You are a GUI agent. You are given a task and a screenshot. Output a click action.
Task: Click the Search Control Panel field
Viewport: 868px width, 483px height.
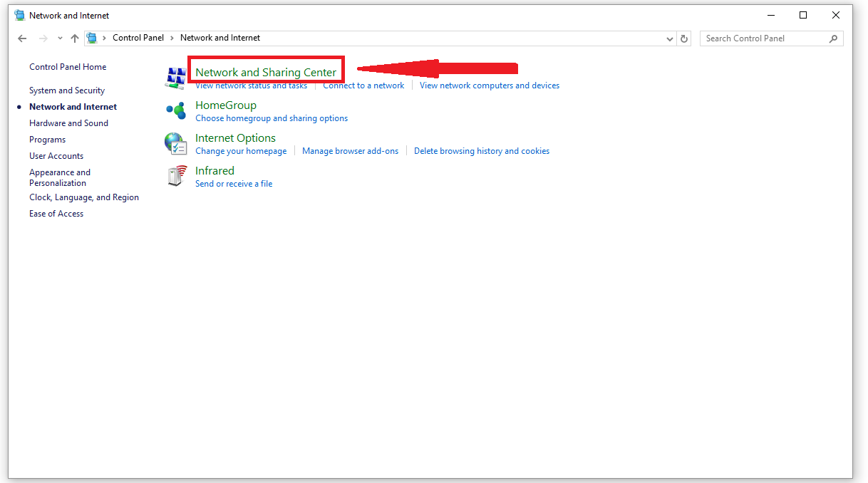(x=763, y=38)
